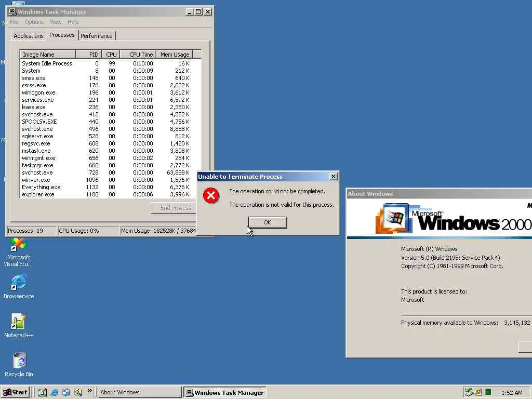The height and width of the screenshot is (399, 532).
Task: Sort processes by Image Name column
Action: point(48,55)
